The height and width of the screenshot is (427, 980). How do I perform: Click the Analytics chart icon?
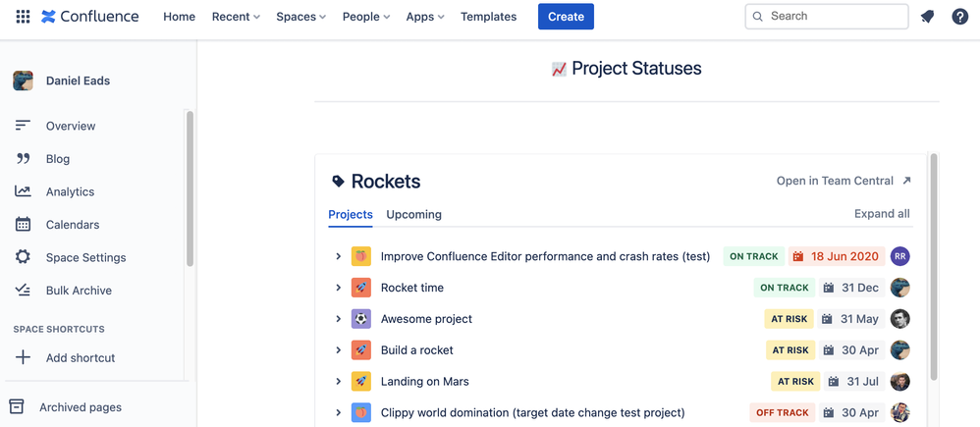point(24,191)
